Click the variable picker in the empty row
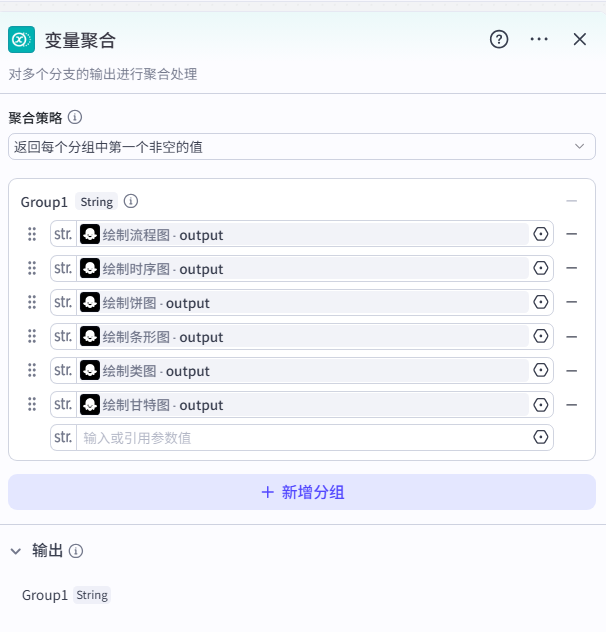The image size is (606, 632). point(541,438)
